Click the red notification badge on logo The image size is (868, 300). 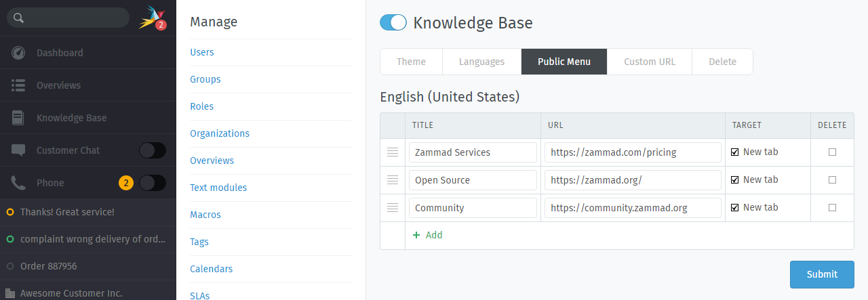pos(161,25)
